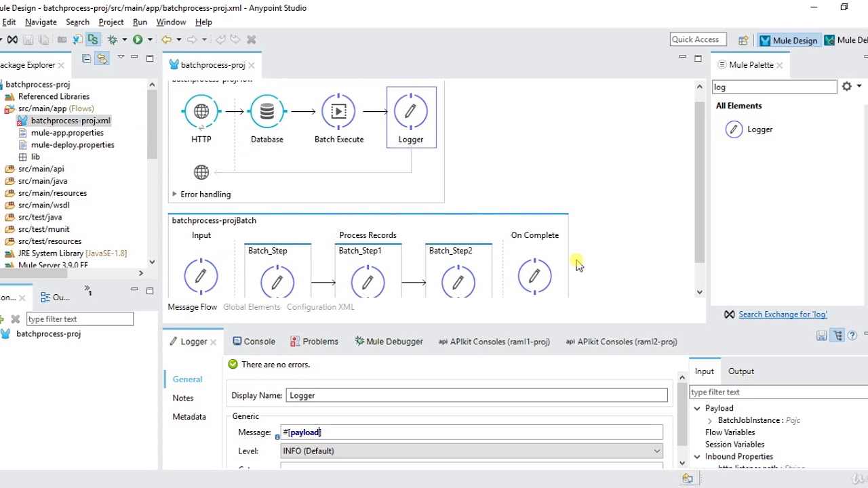The height and width of the screenshot is (488, 868).
Task: Open the palette settings dropdown arrow
Action: tap(860, 87)
